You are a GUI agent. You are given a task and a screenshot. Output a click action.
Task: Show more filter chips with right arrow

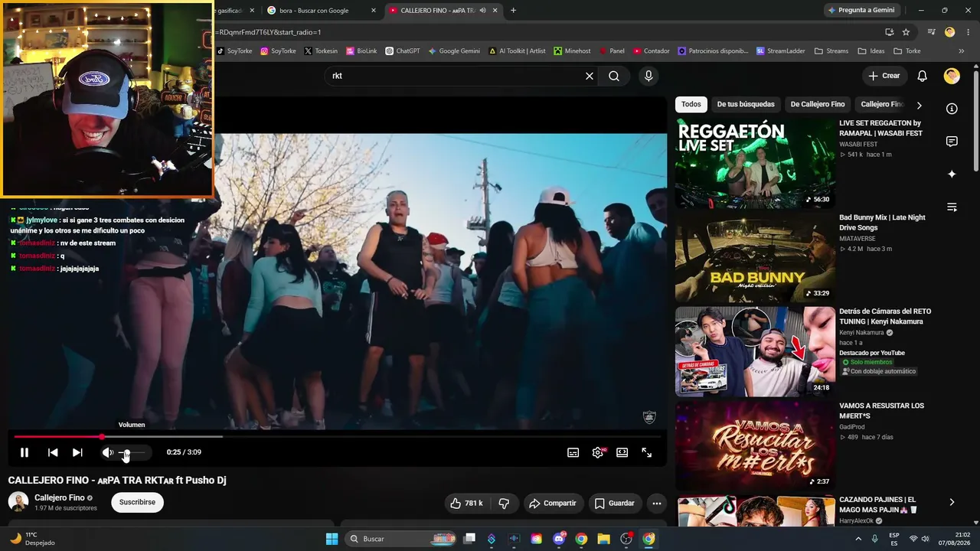pyautogui.click(x=920, y=105)
